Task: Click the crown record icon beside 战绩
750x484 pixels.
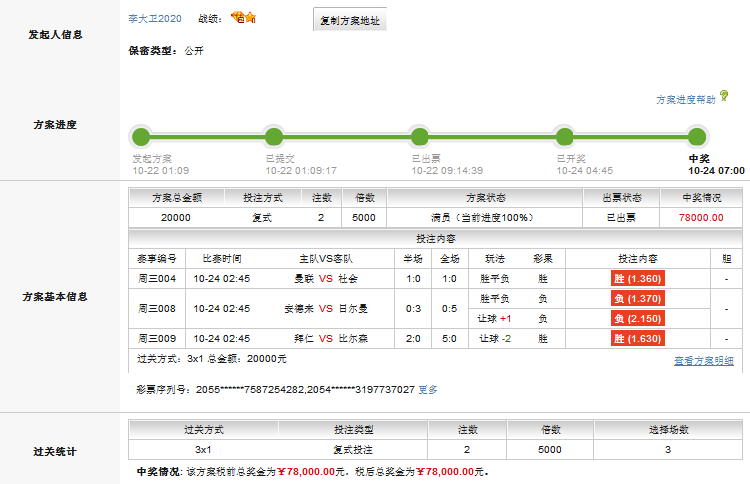Action: pyautogui.click(x=244, y=18)
